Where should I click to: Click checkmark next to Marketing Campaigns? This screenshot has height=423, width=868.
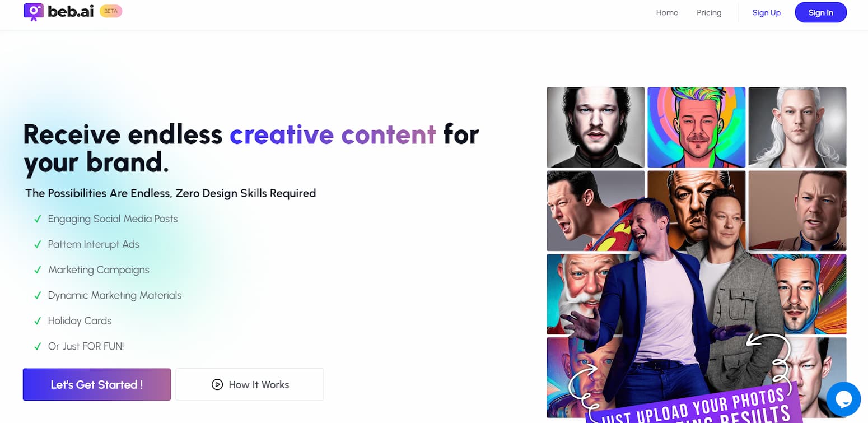38,270
